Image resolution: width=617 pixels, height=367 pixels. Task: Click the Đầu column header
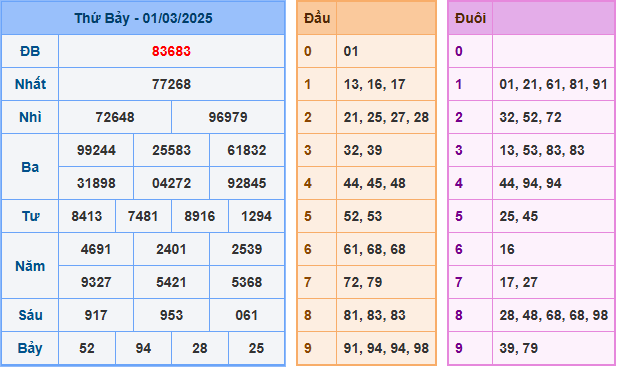(x=317, y=18)
